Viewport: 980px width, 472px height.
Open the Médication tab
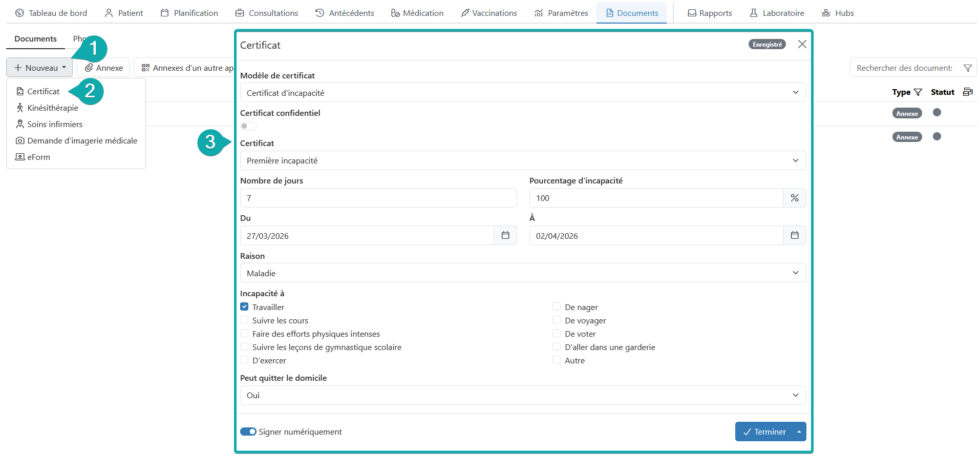(417, 13)
